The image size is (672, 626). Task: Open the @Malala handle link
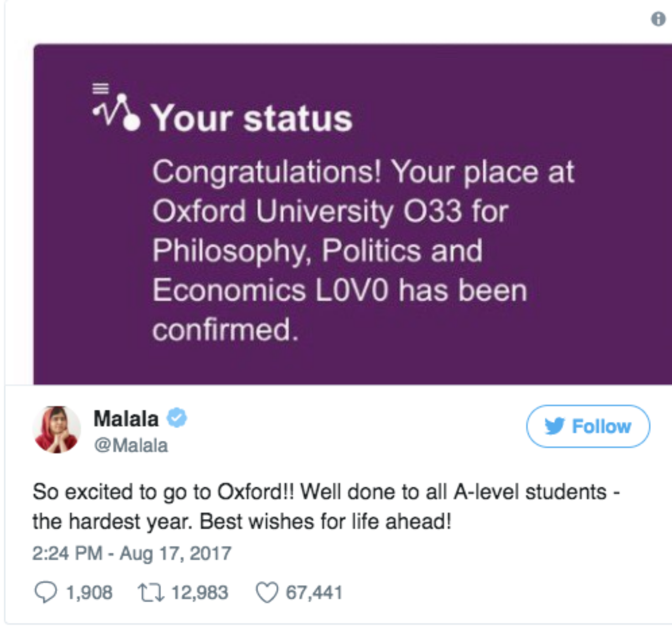[131, 445]
